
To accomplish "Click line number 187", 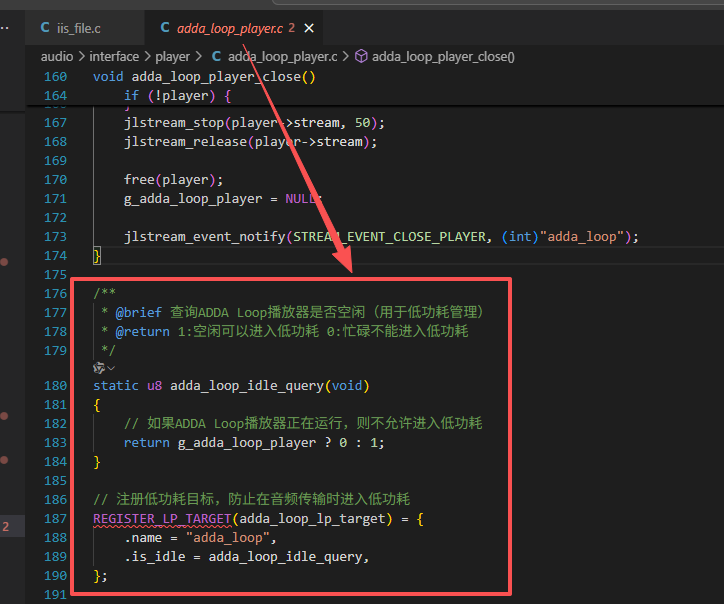I will tap(55, 519).
